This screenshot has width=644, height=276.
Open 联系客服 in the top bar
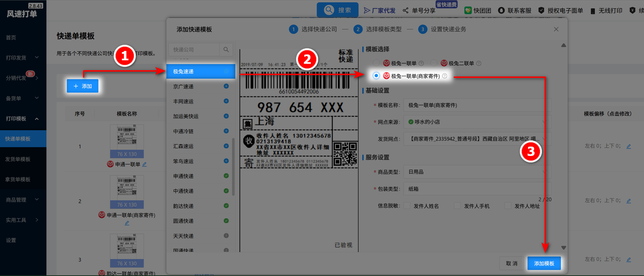pyautogui.click(x=515, y=10)
